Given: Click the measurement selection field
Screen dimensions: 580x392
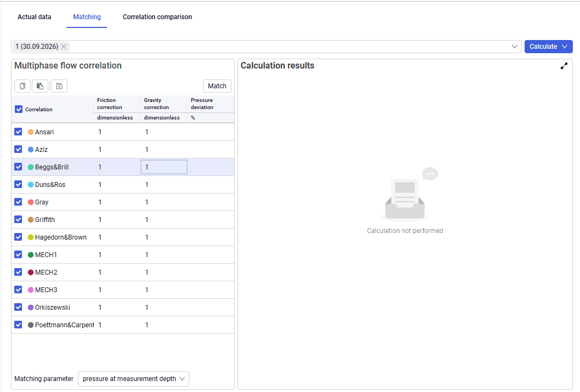Looking at the screenshot, I should [266, 47].
